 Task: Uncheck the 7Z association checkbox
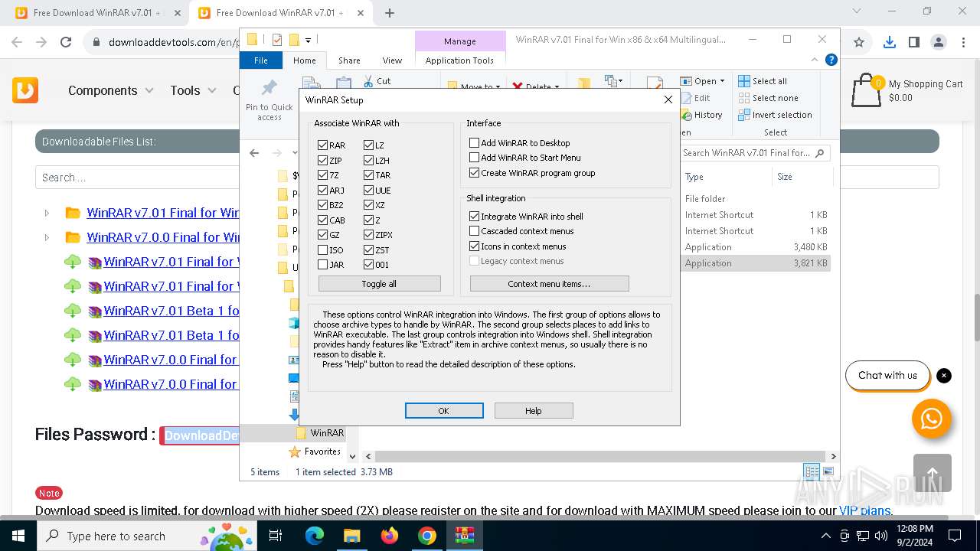[x=323, y=175]
